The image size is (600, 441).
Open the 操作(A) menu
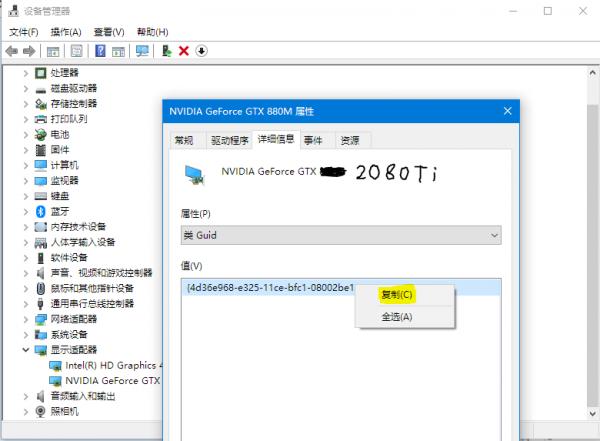point(66,32)
